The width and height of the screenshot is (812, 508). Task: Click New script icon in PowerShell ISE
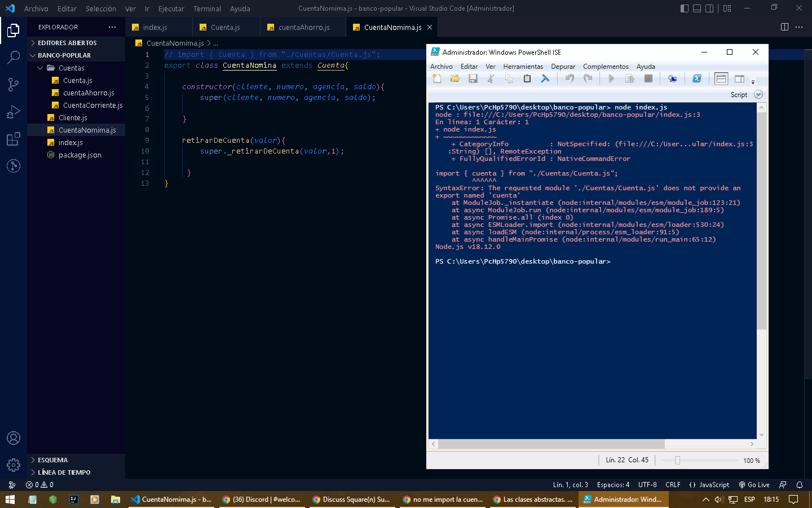pos(437,79)
